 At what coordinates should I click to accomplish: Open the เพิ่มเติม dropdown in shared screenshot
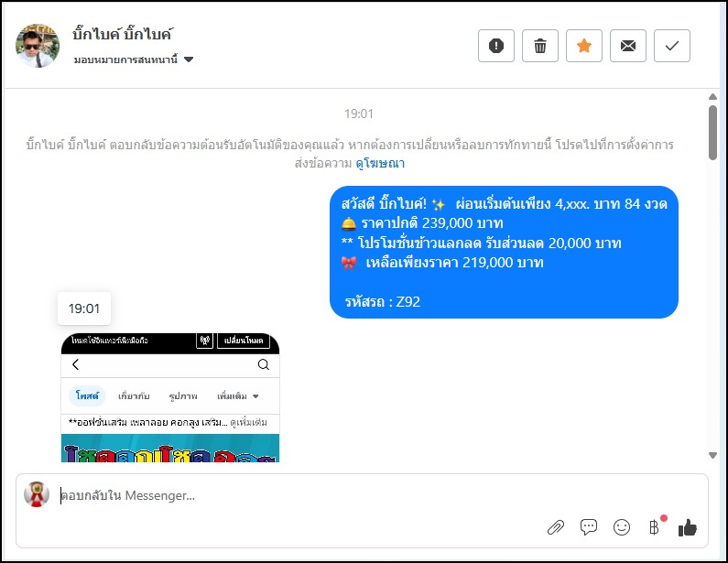(238, 396)
